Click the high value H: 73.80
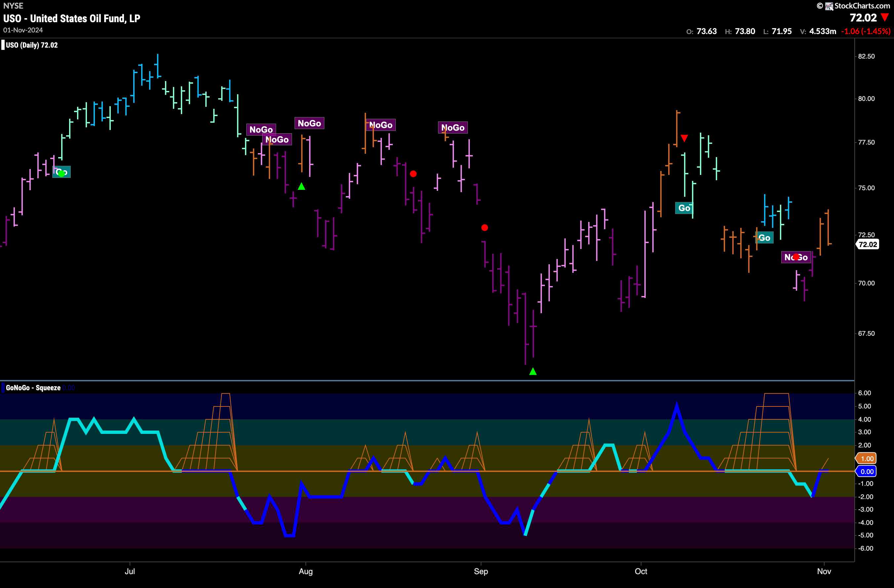 pyautogui.click(x=740, y=31)
